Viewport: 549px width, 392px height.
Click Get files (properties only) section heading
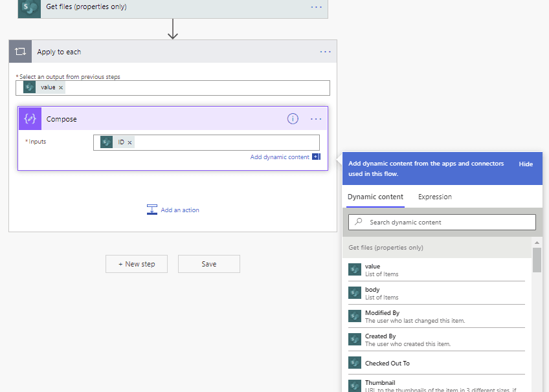point(385,248)
